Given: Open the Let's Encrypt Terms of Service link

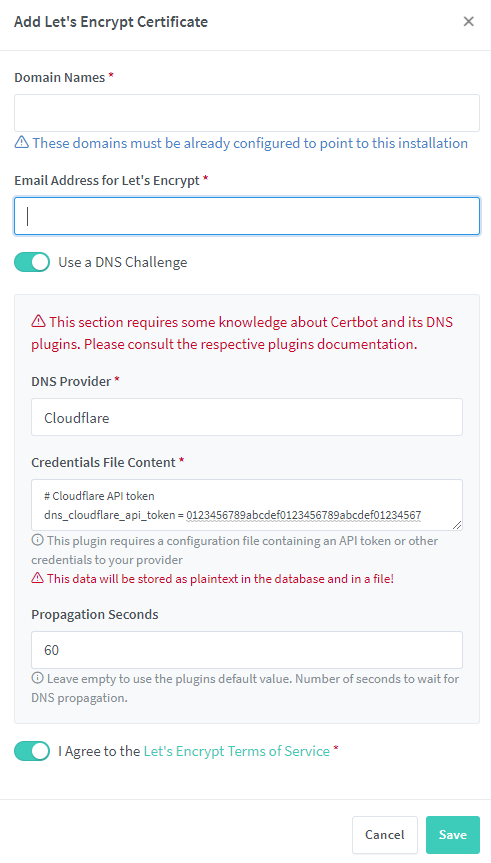Looking at the screenshot, I should click(x=237, y=751).
